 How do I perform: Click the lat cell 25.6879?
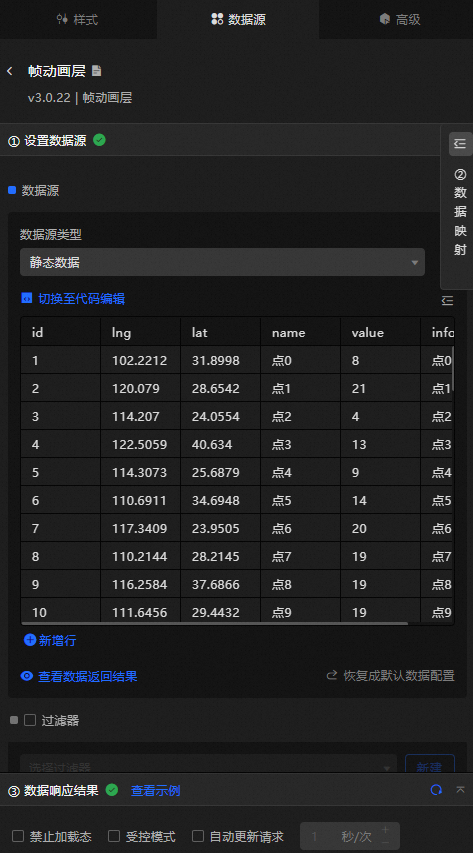click(x=220, y=473)
